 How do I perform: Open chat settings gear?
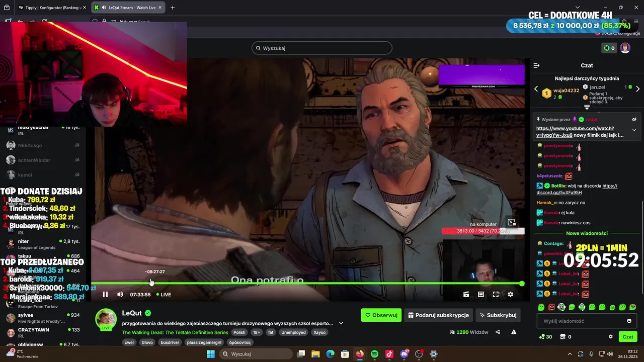(611, 337)
